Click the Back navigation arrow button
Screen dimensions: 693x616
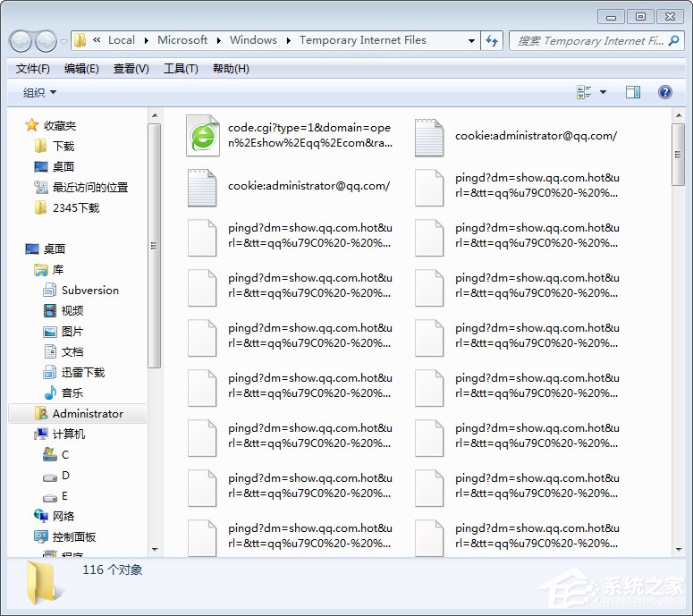[x=21, y=41]
